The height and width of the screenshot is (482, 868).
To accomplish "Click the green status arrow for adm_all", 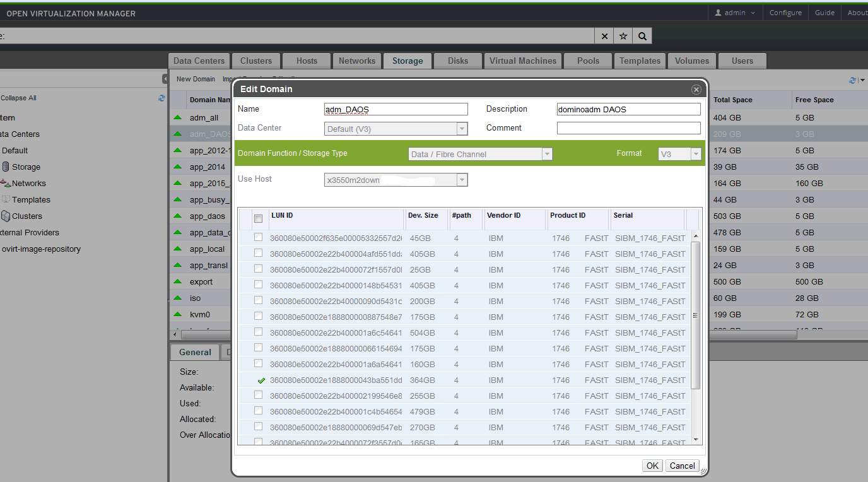I will tap(178, 118).
